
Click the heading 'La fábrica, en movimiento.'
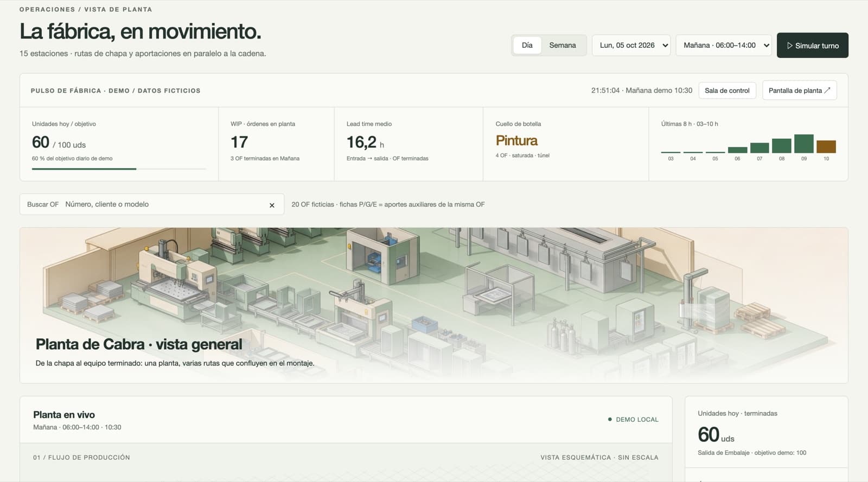(140, 31)
